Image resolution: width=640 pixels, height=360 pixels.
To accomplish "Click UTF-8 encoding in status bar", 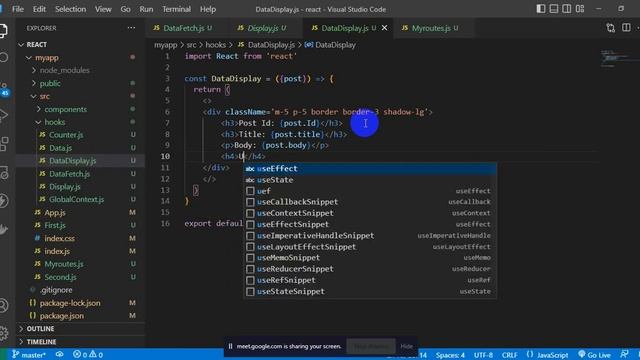I will point(483,355).
